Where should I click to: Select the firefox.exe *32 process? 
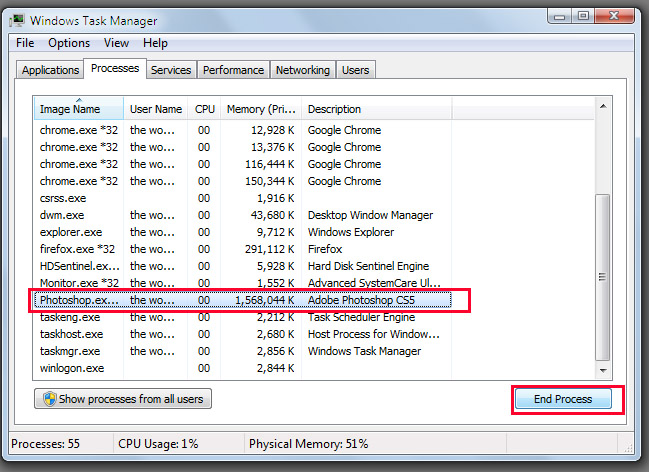(x=77, y=249)
